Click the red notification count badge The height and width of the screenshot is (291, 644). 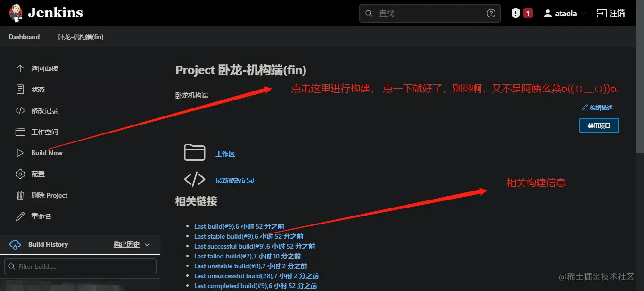point(528,13)
